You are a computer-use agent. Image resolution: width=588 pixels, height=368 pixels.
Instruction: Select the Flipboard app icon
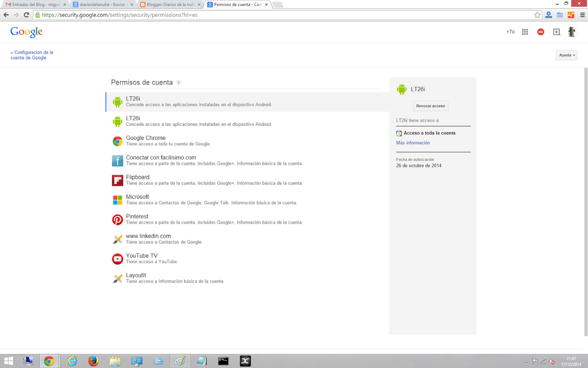[118, 180]
